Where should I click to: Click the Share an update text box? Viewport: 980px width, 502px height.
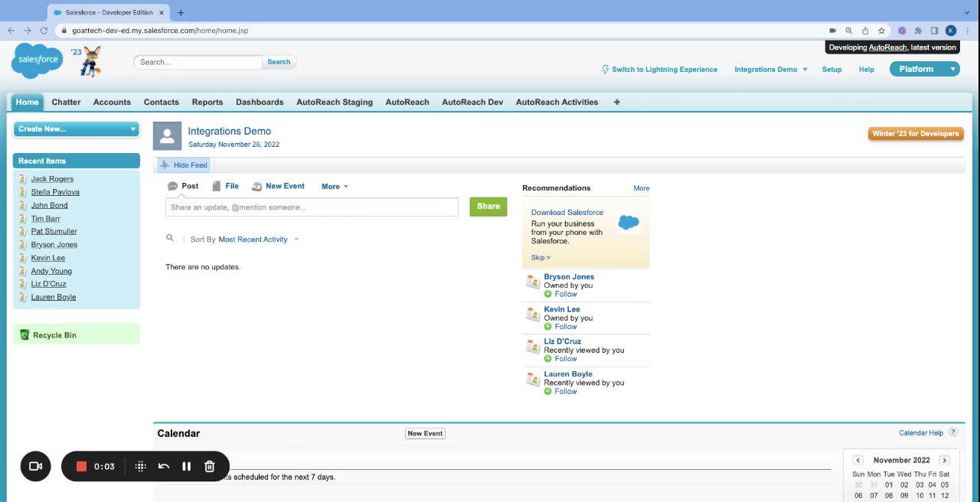(312, 207)
